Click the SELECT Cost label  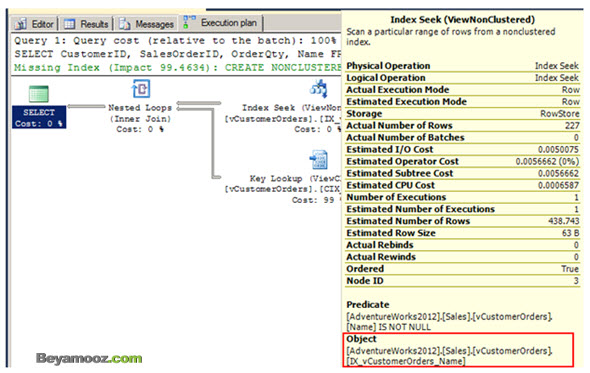39,123
